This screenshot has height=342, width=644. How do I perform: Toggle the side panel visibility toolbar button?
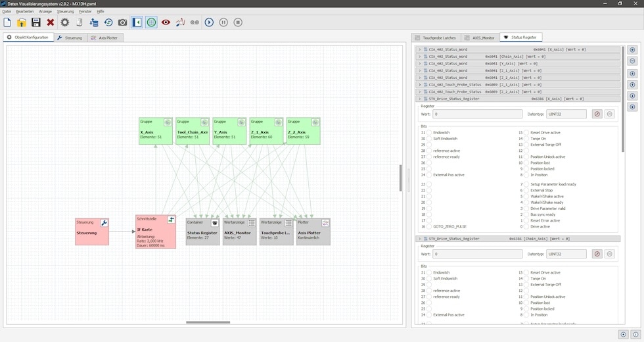pos(137,22)
